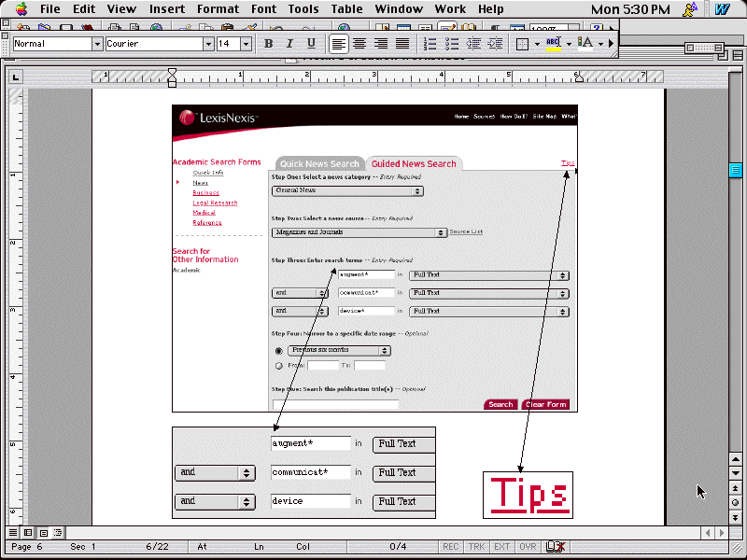Toggle bold formatting
The image size is (747, 560).
click(x=268, y=44)
